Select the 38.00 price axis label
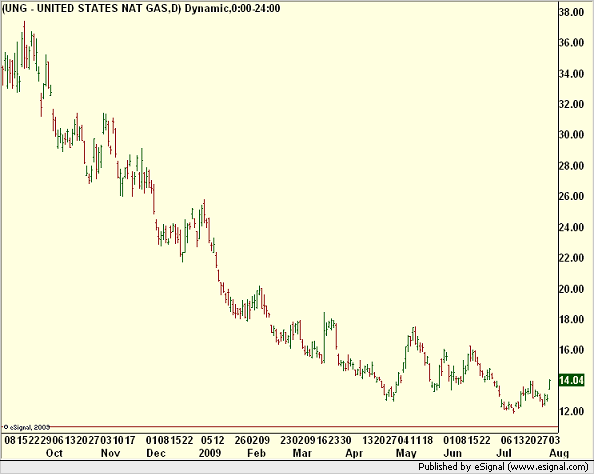Viewport: 594px width, 474px height. pyautogui.click(x=571, y=12)
